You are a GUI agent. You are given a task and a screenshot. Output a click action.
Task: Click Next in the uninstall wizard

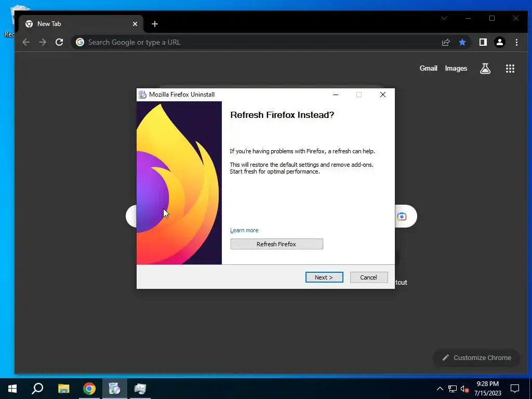[x=324, y=277]
